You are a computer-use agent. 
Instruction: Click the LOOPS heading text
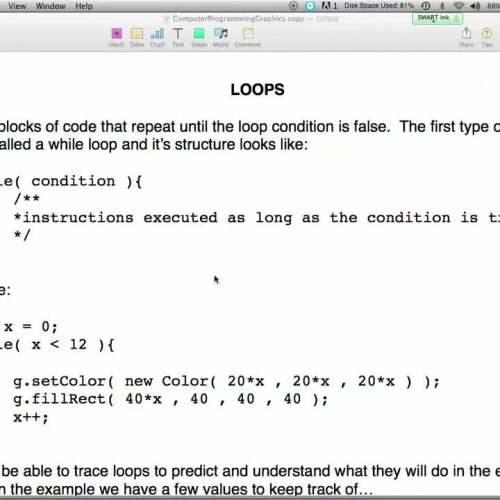257,89
